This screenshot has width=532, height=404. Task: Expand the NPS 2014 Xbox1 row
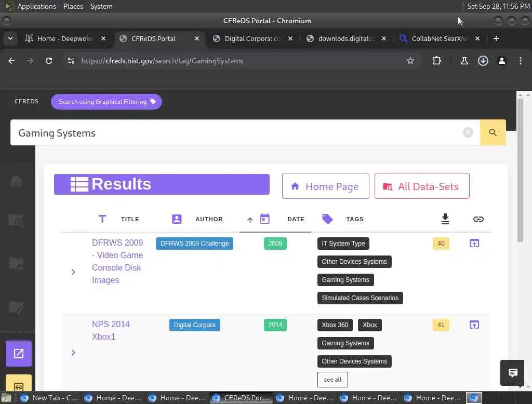(x=73, y=353)
